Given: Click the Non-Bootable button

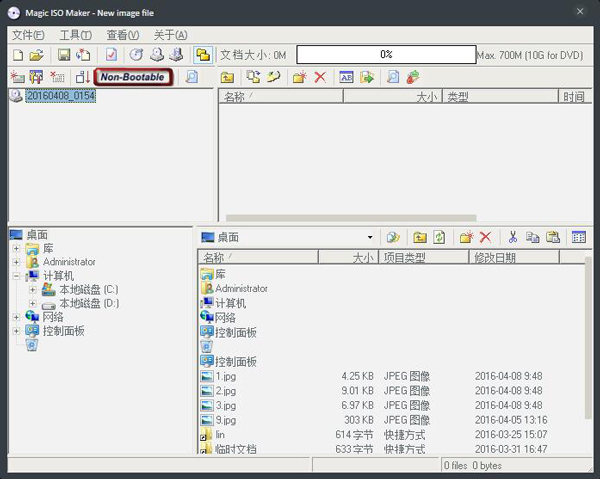Looking at the screenshot, I should coord(133,77).
